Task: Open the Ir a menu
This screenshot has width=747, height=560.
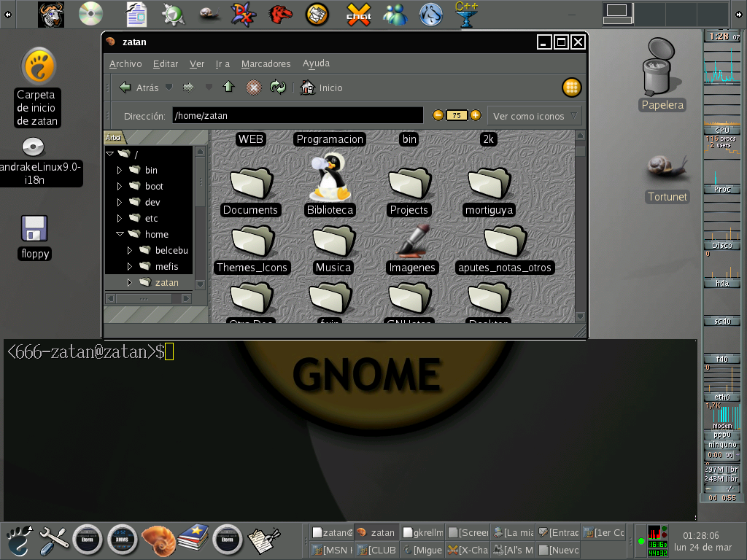Action: coord(222,64)
